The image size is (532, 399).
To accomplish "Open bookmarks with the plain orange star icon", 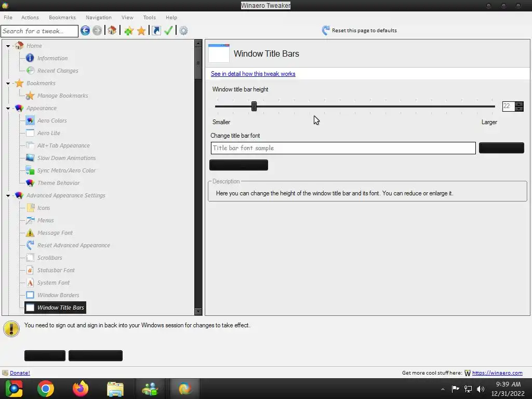I will point(141,31).
